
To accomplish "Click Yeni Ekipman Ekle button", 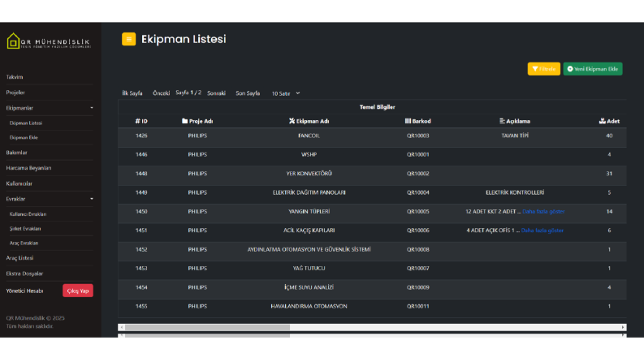I will (593, 69).
